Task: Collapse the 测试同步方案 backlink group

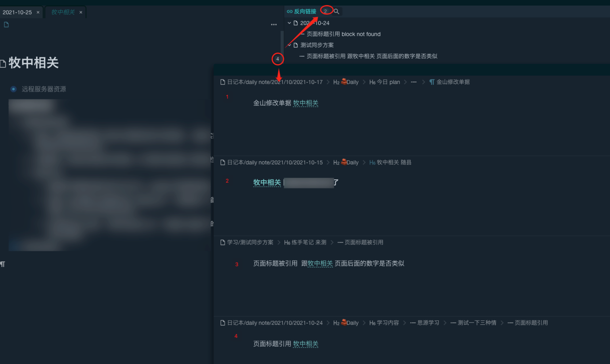Action: [x=289, y=45]
